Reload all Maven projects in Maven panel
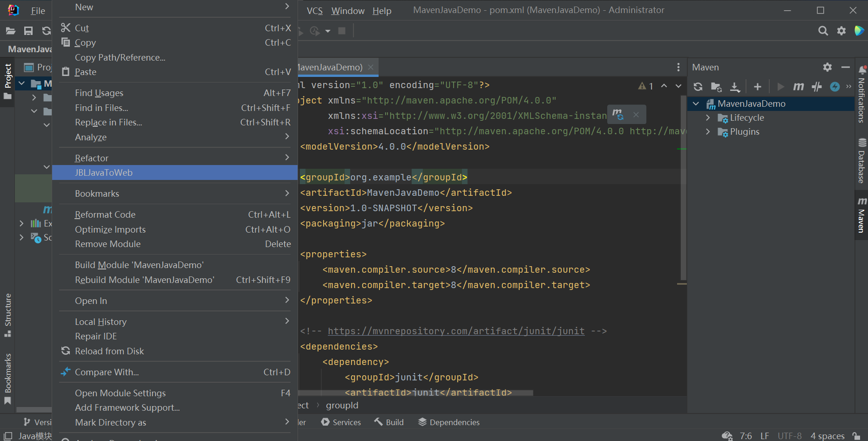This screenshot has height=441, width=868. pyautogui.click(x=698, y=87)
